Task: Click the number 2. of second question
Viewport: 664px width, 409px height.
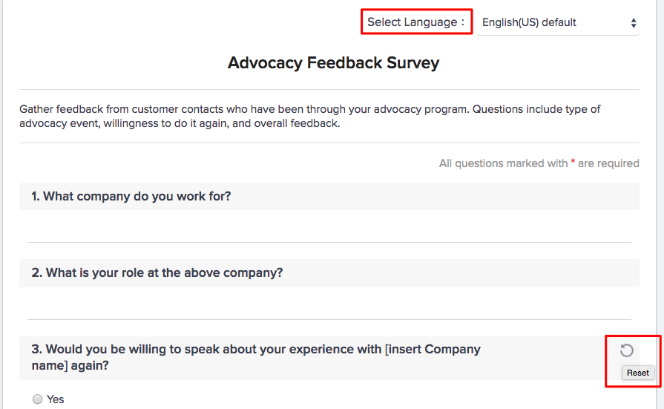Action: [36, 272]
